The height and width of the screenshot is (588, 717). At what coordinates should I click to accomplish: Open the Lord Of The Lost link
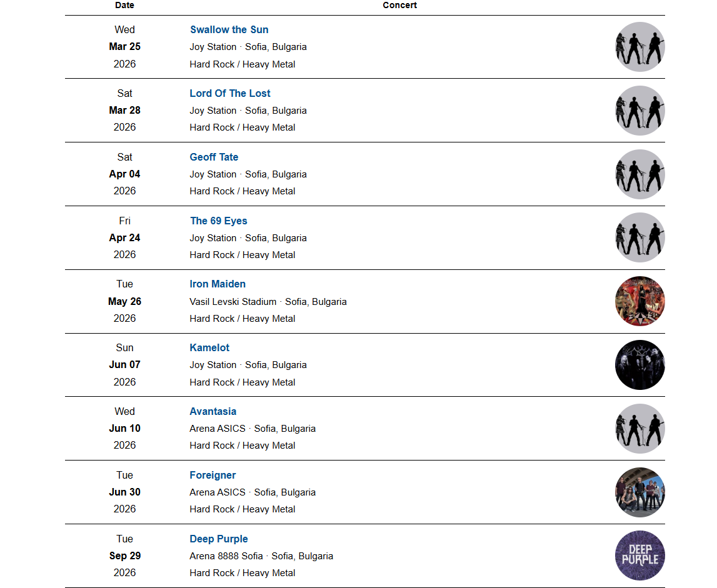tap(229, 93)
